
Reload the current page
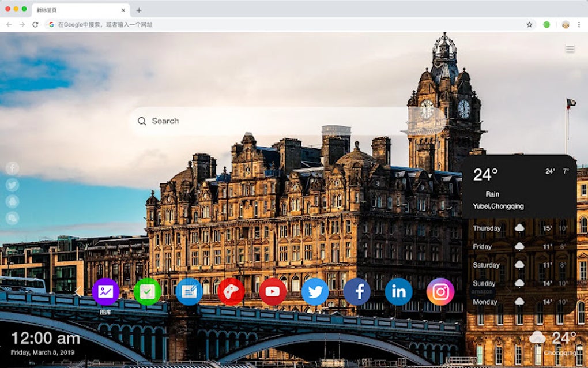pyautogui.click(x=36, y=25)
